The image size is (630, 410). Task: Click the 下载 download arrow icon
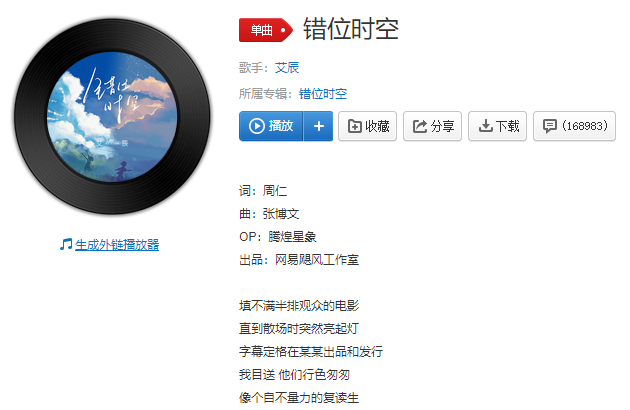point(485,126)
